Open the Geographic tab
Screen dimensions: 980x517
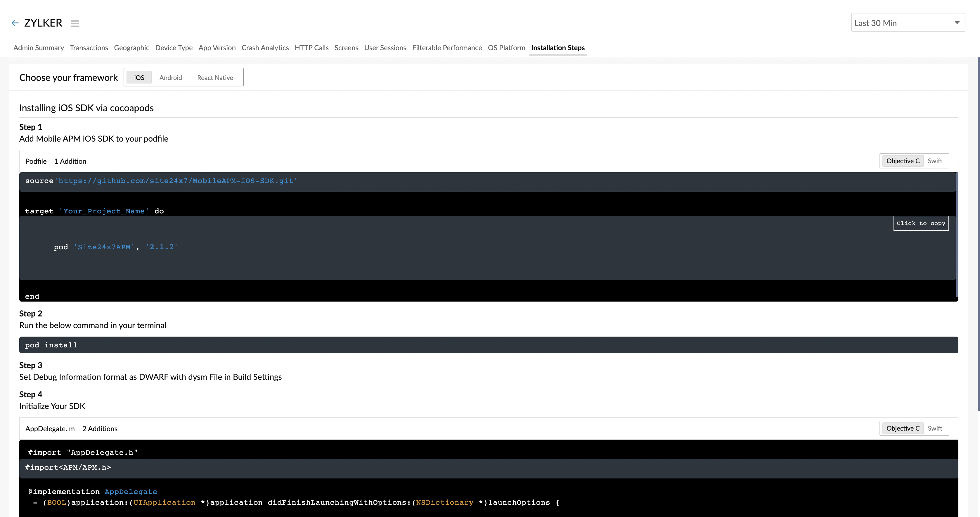click(131, 48)
